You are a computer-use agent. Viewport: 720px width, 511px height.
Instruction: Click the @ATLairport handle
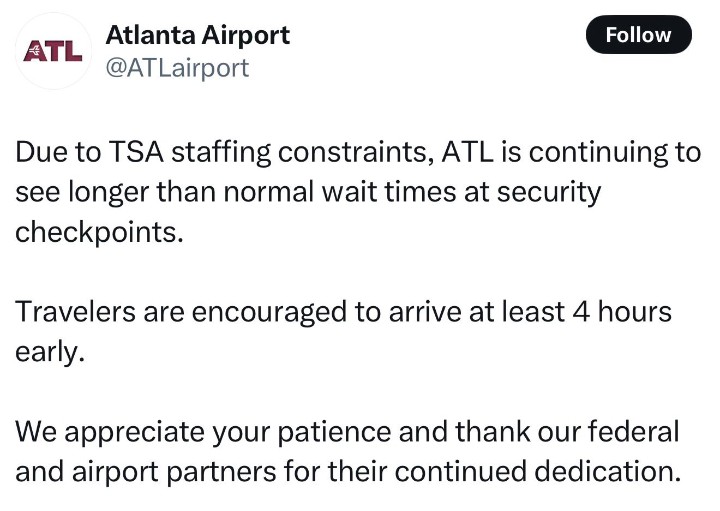177,67
